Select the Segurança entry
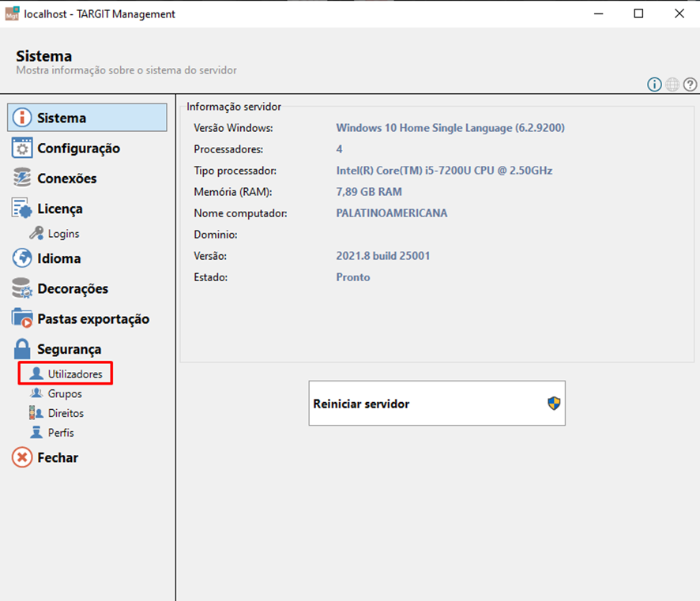This screenshot has width=700, height=601. pos(70,349)
